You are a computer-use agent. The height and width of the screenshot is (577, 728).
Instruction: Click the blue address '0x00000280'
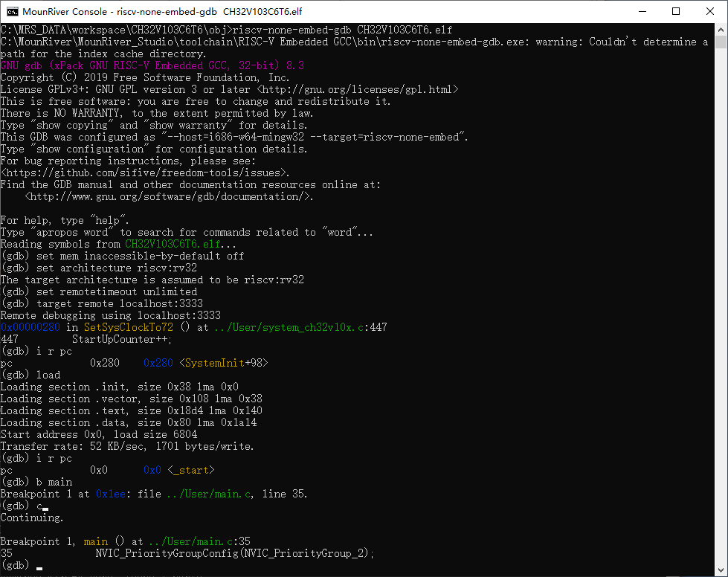pos(30,327)
